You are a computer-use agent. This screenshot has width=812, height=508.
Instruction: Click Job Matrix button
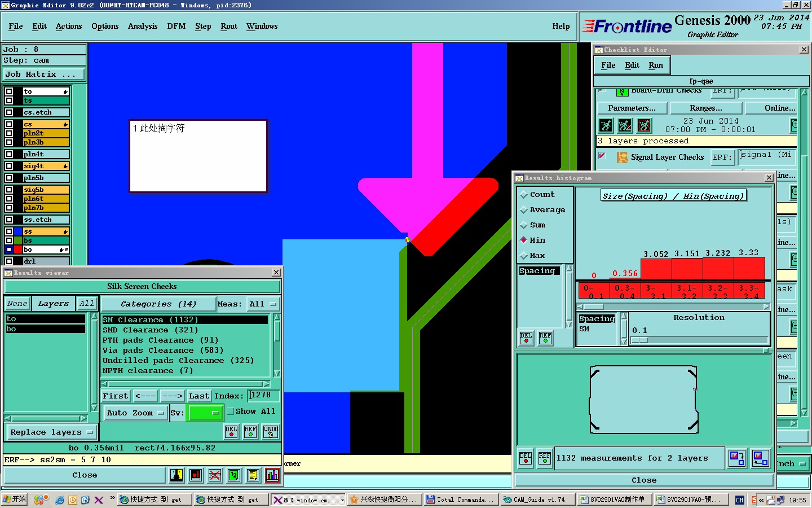point(44,74)
